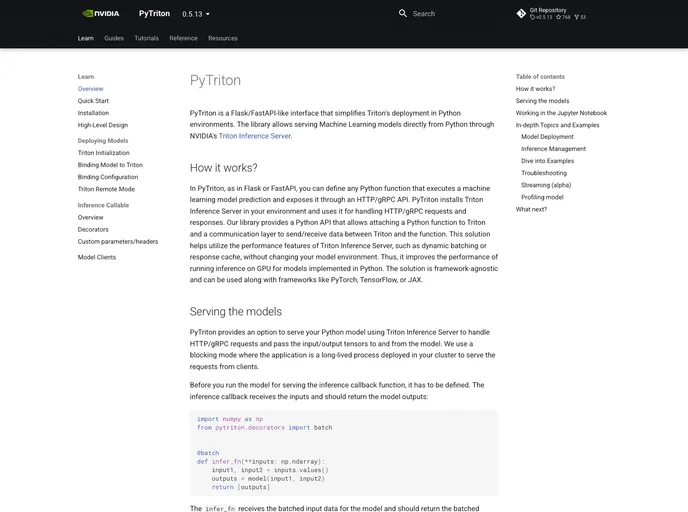
Task: Select the Tutorials tab
Action: (147, 38)
